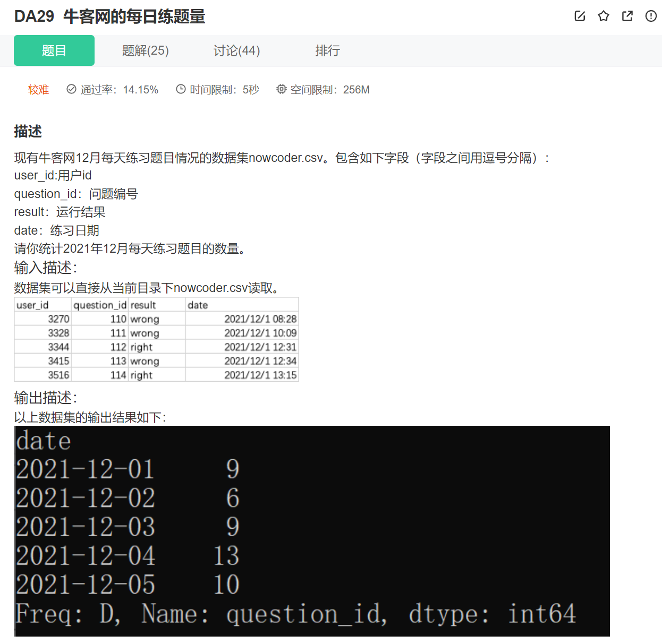Click the terminal output header 'date'
This screenshot has width=662, height=644.
pos(43,441)
